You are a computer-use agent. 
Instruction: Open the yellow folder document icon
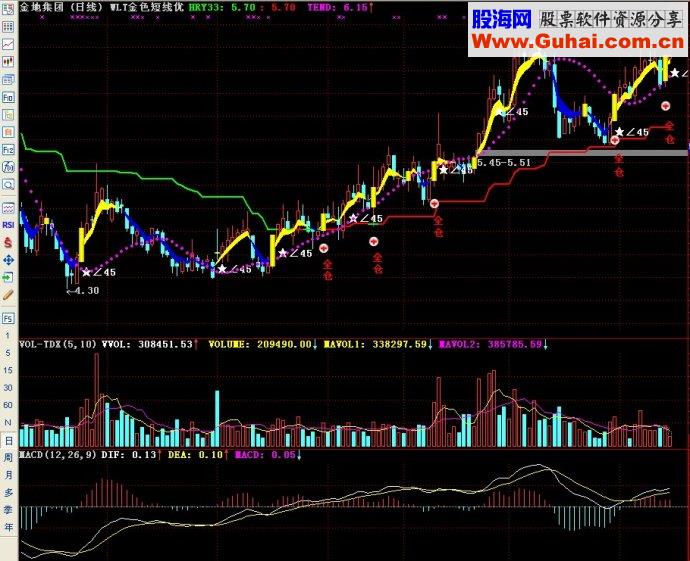pyautogui.click(x=8, y=115)
